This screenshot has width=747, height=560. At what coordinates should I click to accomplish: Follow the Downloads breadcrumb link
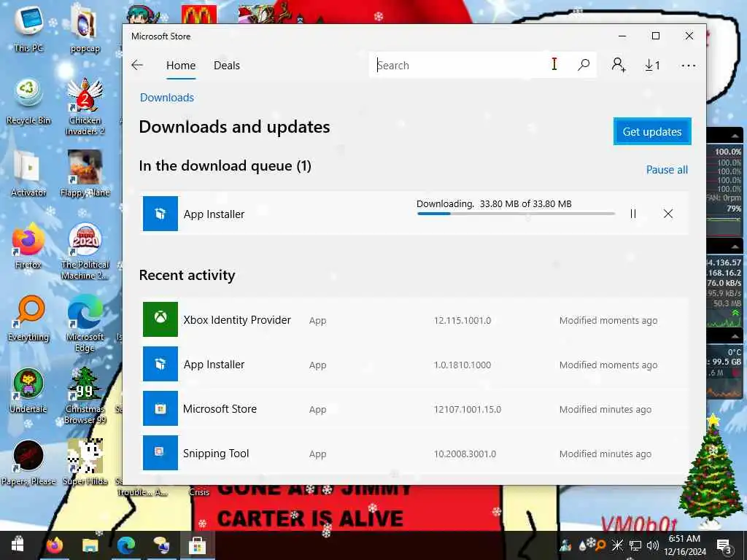(167, 98)
